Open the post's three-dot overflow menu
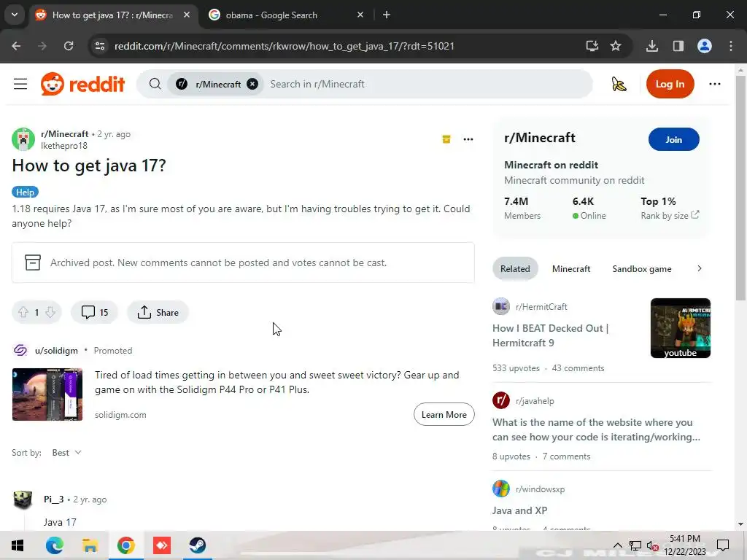The height and width of the screenshot is (560, 747). click(468, 139)
